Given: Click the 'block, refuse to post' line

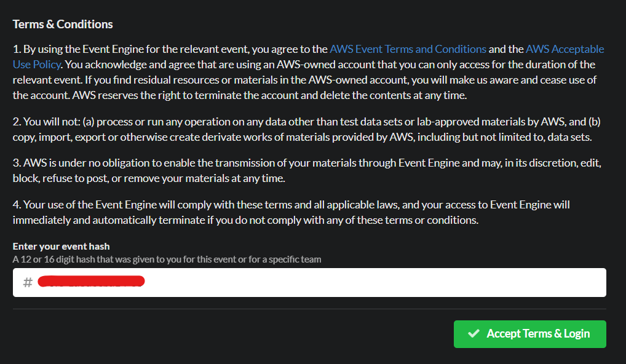Looking at the screenshot, I should pos(149,178).
